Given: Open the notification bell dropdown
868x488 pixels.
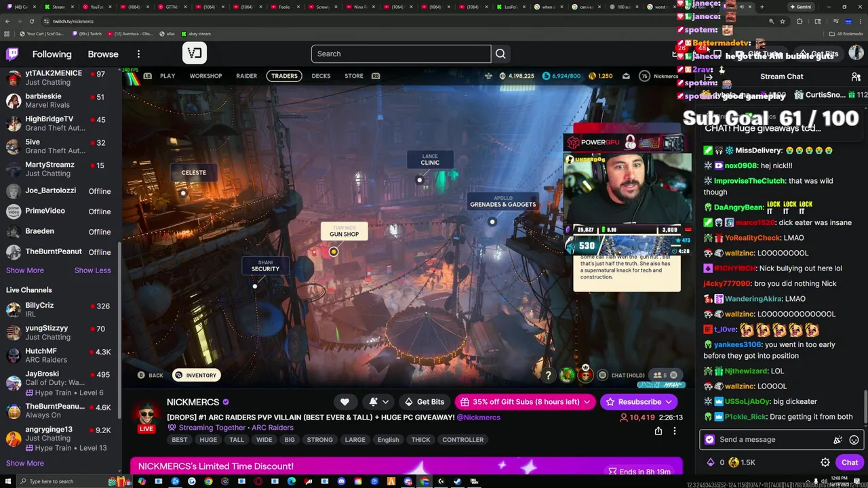Looking at the screenshot, I should (x=378, y=402).
